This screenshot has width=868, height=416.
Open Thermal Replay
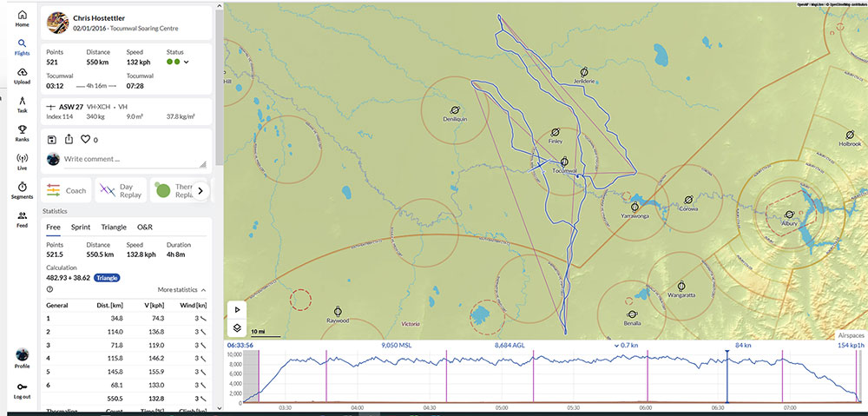point(172,190)
